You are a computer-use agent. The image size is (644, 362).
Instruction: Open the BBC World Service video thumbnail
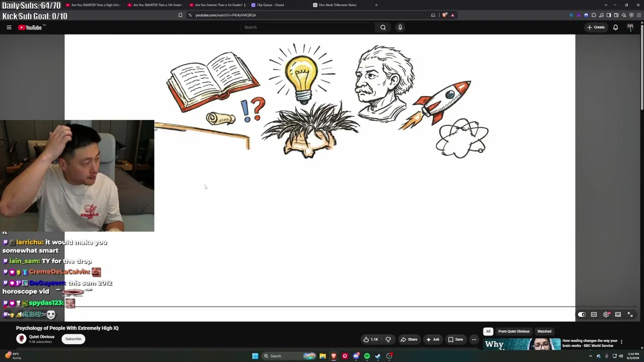coord(522,344)
